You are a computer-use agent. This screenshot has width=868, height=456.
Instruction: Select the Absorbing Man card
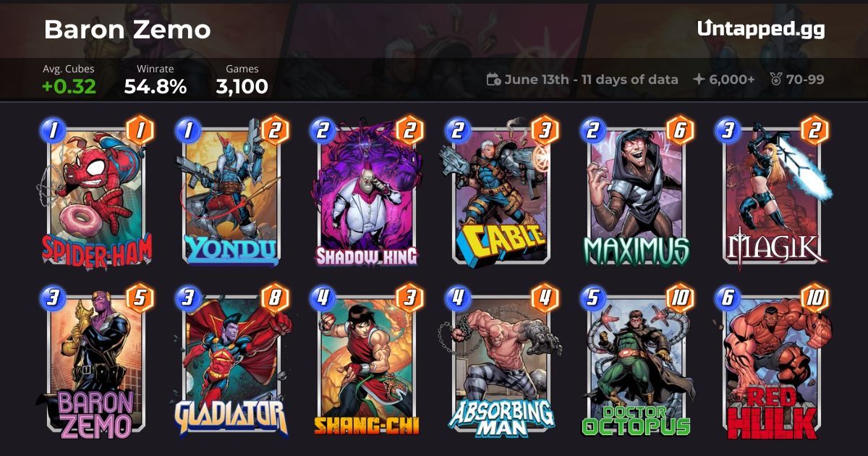click(501, 362)
